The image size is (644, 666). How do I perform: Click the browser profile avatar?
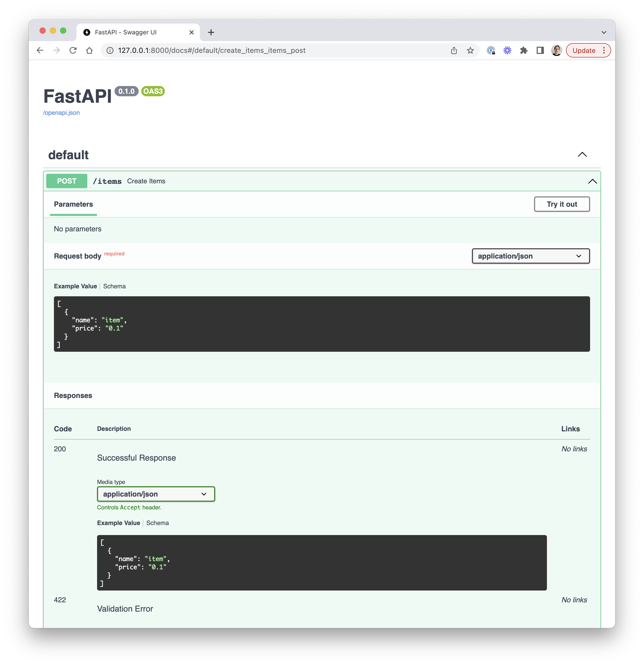click(556, 50)
